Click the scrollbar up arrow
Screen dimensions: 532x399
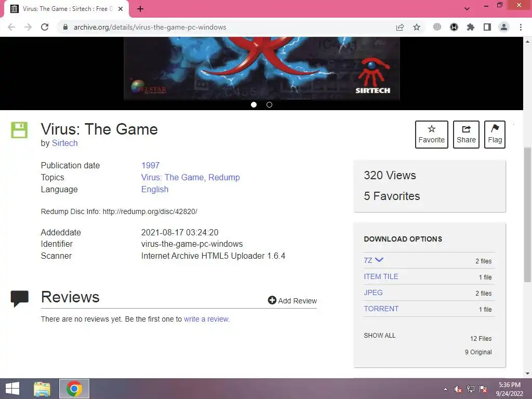coord(527,42)
